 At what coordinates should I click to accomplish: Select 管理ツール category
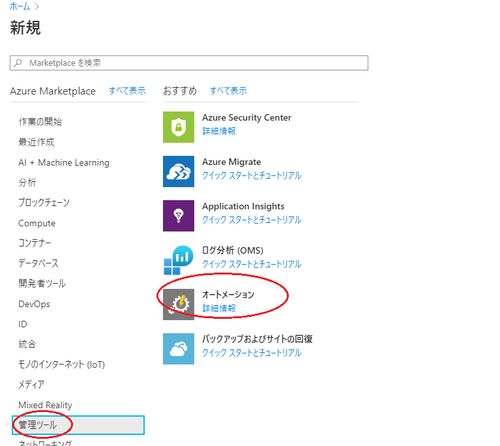[78, 425]
